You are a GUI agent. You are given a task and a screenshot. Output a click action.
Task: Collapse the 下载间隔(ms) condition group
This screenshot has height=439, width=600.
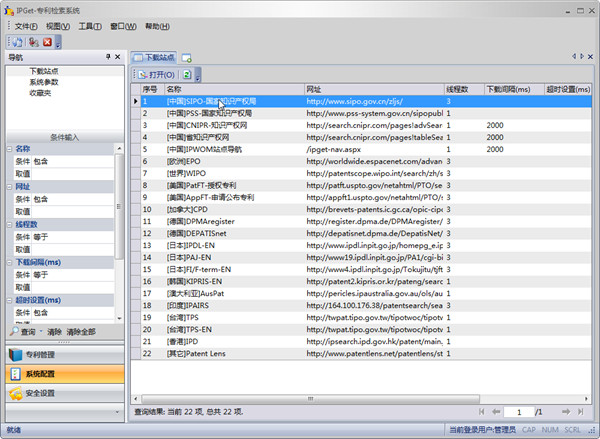(10, 263)
